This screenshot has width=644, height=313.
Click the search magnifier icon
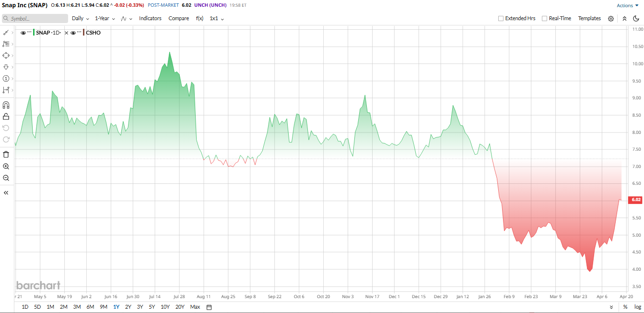pyautogui.click(x=6, y=19)
